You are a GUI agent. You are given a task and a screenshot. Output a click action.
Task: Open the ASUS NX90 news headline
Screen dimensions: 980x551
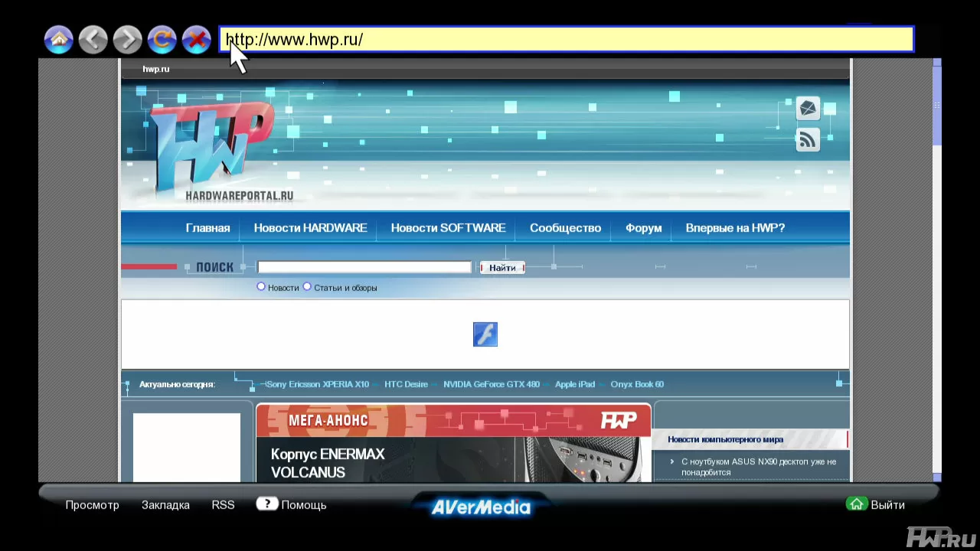point(759,467)
